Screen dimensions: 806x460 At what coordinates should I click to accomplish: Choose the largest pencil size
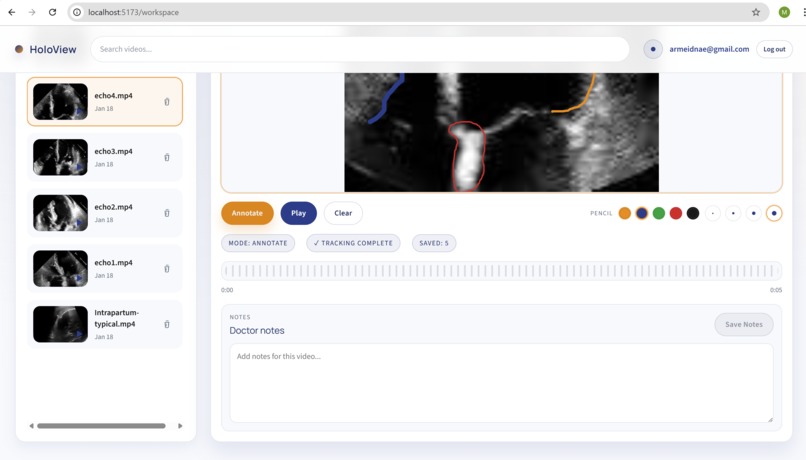click(774, 213)
